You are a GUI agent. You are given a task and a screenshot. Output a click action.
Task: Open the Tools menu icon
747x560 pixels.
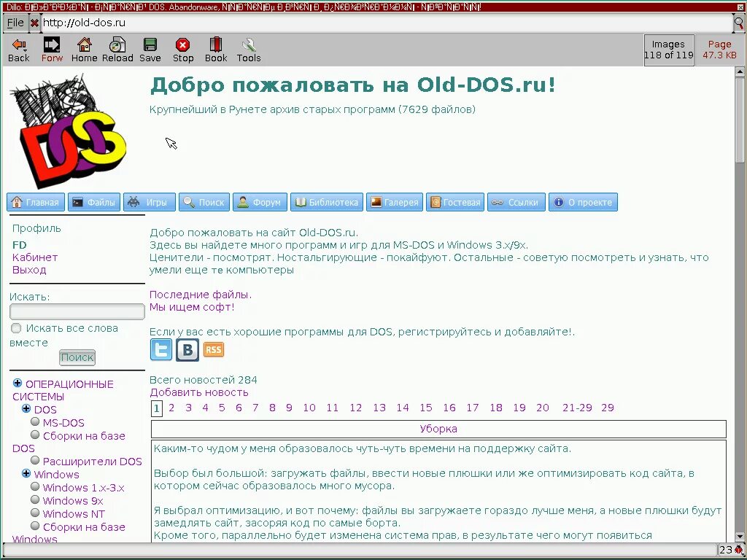click(x=249, y=50)
